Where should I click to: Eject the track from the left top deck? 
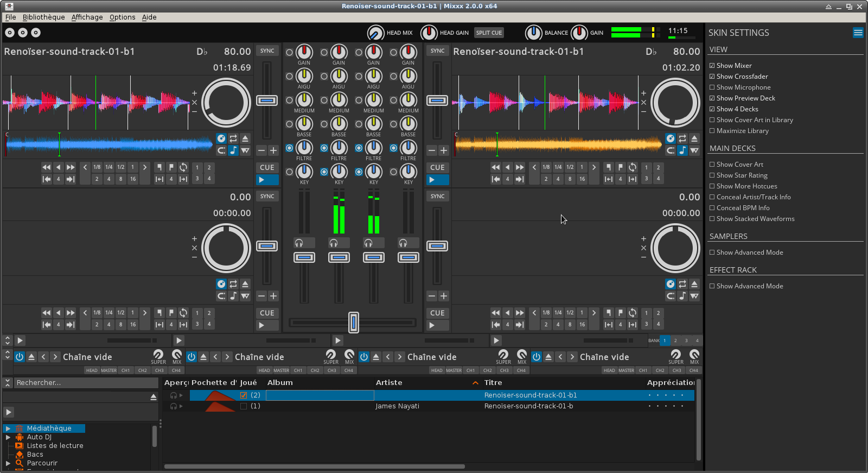point(245,138)
